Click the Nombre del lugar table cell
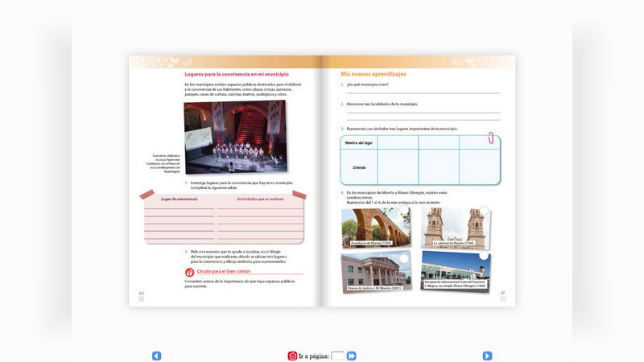Screen dimensions: 644x362 click(x=359, y=143)
